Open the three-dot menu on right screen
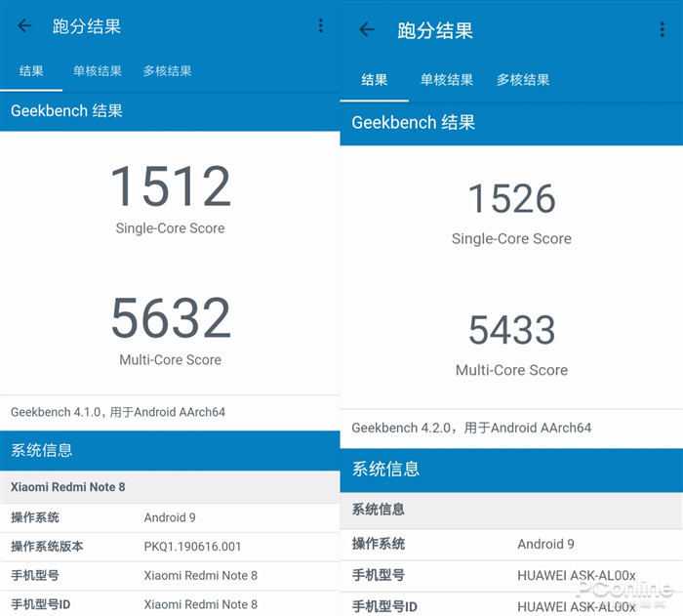Image resolution: width=683 pixels, height=616 pixels. pyautogui.click(x=663, y=29)
